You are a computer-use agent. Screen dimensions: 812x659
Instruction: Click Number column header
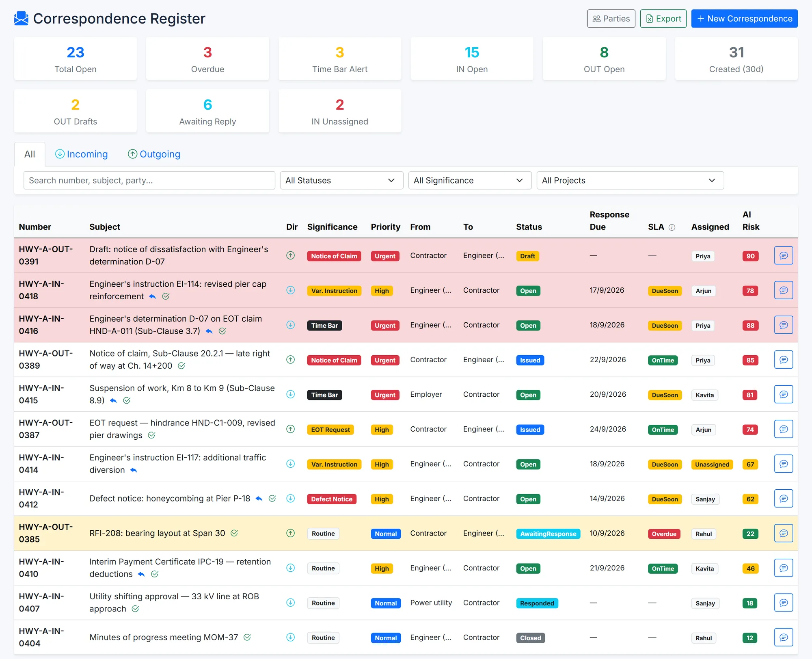tap(35, 227)
